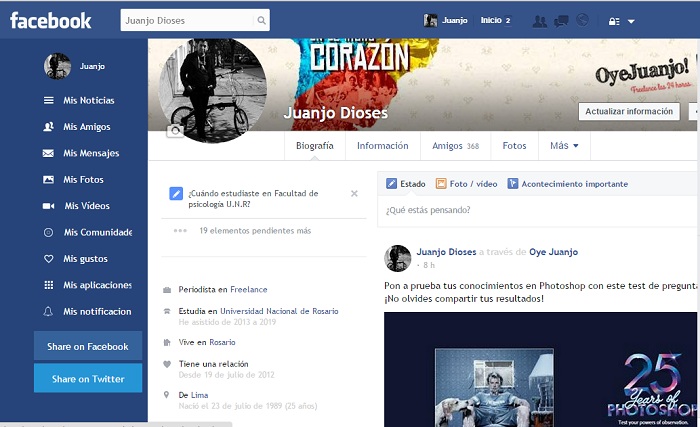Open Mis gustos heart item
Image resolution: width=700 pixels, height=427 pixels.
click(85, 259)
